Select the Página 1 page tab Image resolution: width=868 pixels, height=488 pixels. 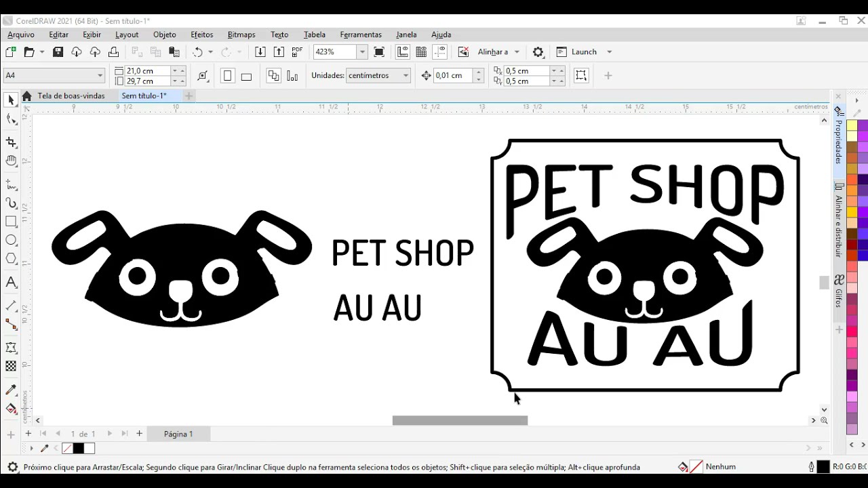coord(178,434)
